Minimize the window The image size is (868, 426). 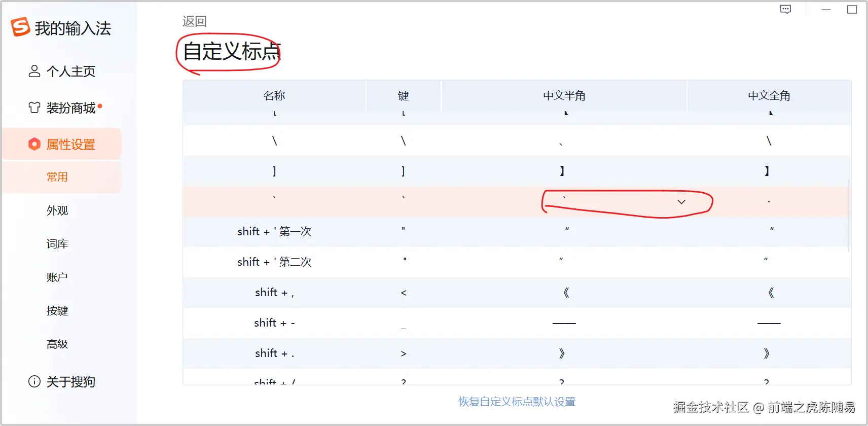click(826, 10)
